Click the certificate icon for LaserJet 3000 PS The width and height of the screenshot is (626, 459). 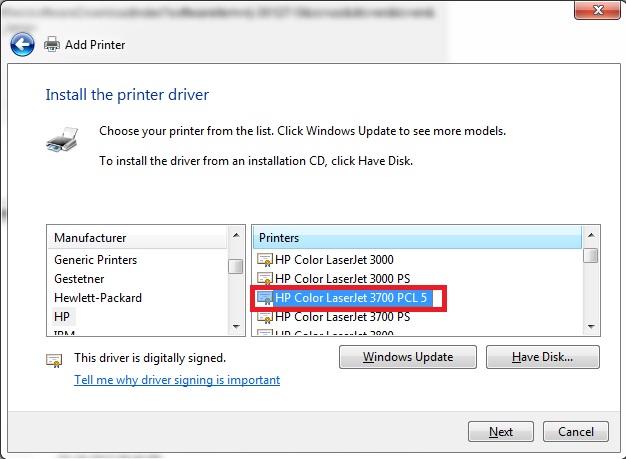[x=264, y=279]
